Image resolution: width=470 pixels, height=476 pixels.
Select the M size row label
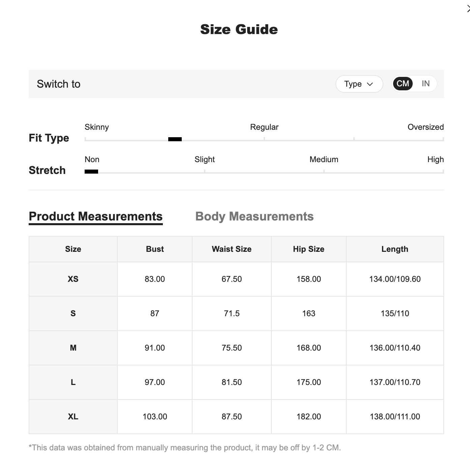[73, 348]
